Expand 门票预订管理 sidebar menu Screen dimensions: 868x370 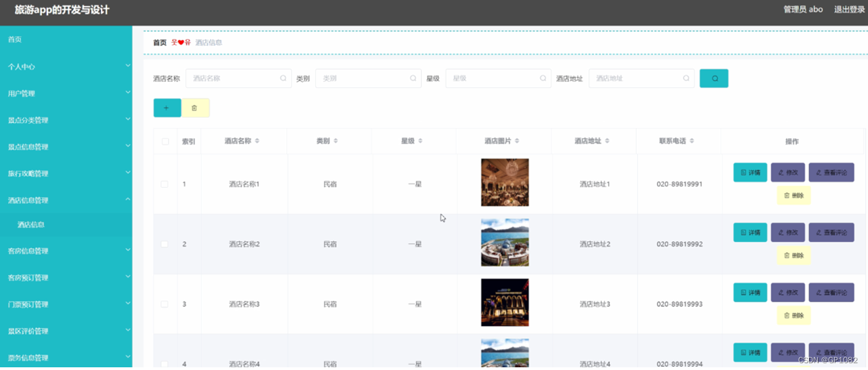click(66, 304)
